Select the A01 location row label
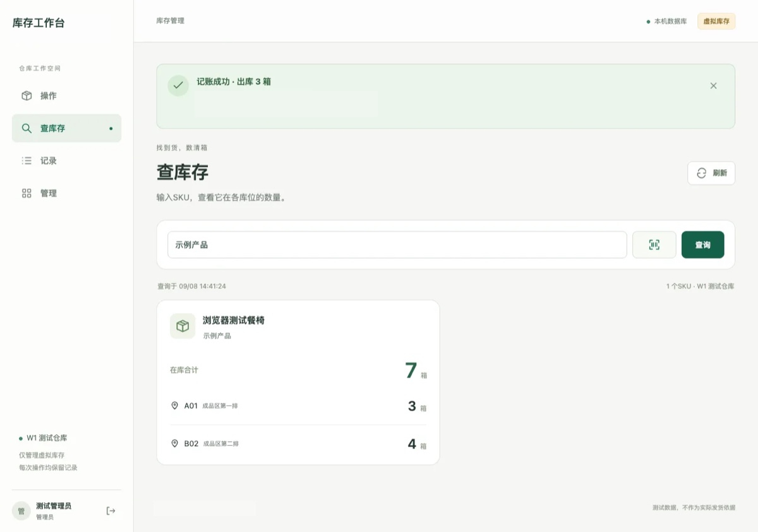This screenshot has height=532, width=758. [x=191, y=406]
